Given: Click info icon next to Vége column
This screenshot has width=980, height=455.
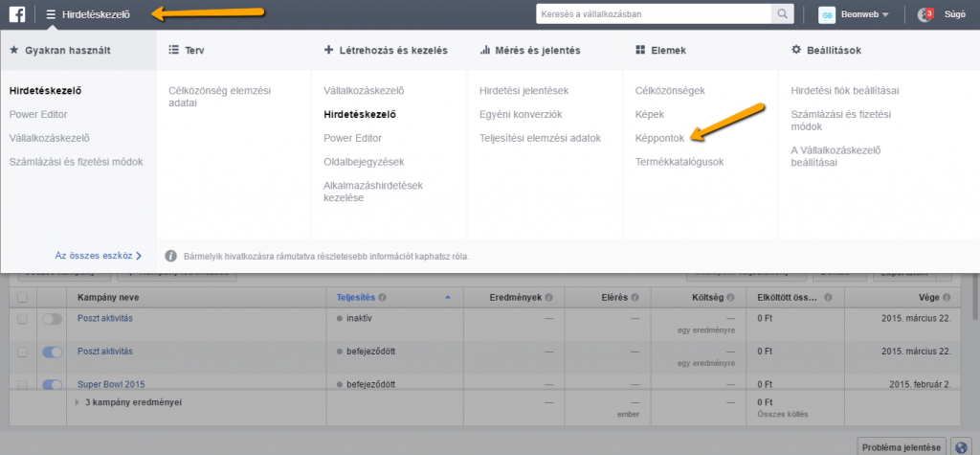Looking at the screenshot, I should pos(947,298).
